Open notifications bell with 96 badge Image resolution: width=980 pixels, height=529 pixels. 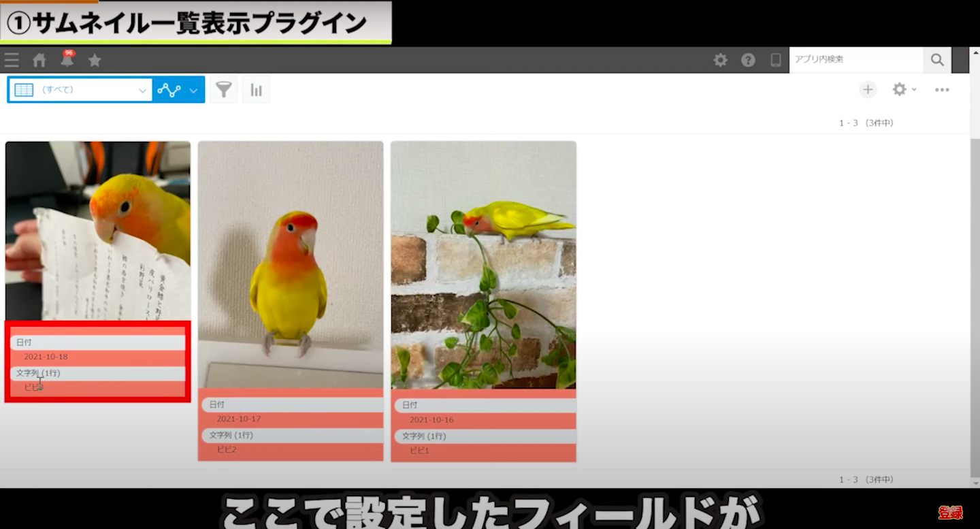coord(67,60)
